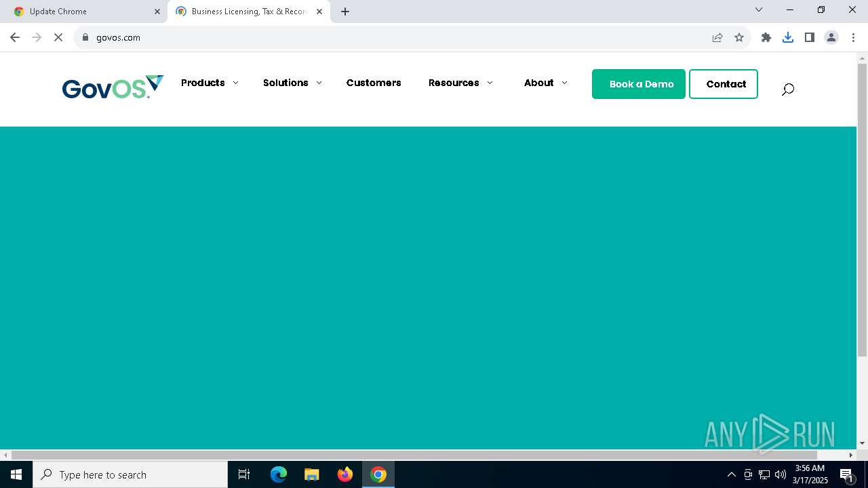
Task: Open the Customers page
Action: coord(374,83)
